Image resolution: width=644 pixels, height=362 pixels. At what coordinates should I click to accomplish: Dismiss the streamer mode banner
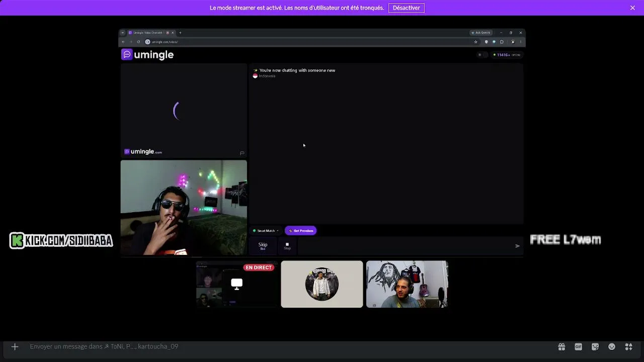coord(632,8)
